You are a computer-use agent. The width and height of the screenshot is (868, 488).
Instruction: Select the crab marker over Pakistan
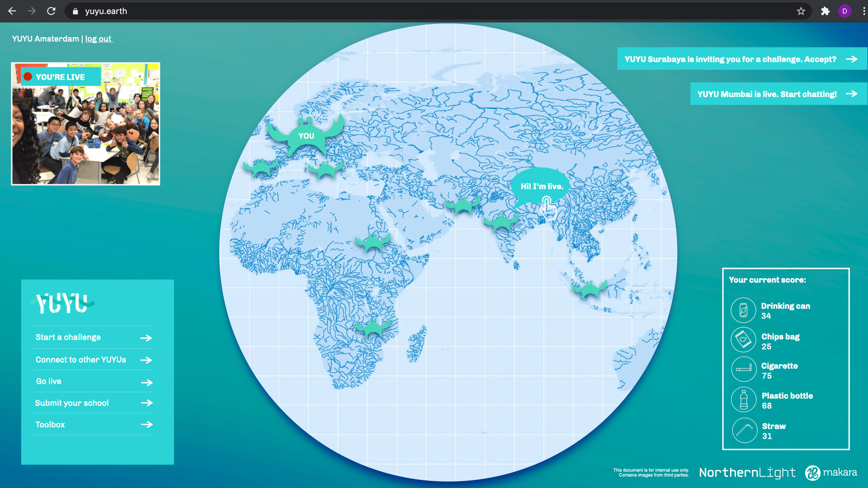pyautogui.click(x=463, y=205)
